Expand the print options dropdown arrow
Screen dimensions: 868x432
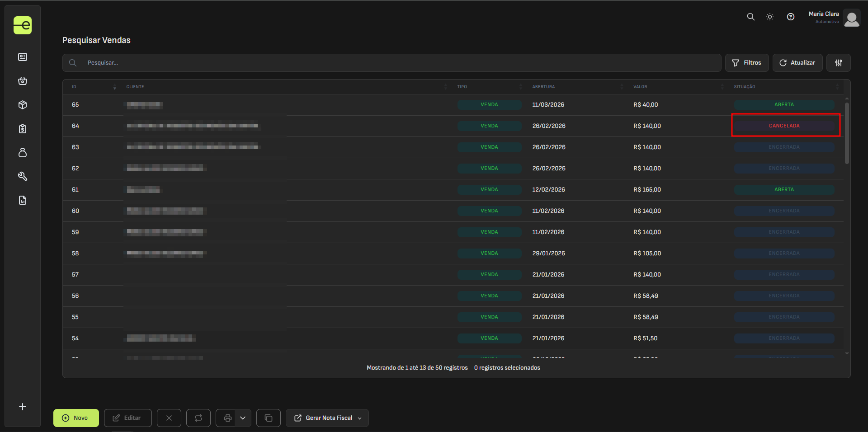coord(243,418)
